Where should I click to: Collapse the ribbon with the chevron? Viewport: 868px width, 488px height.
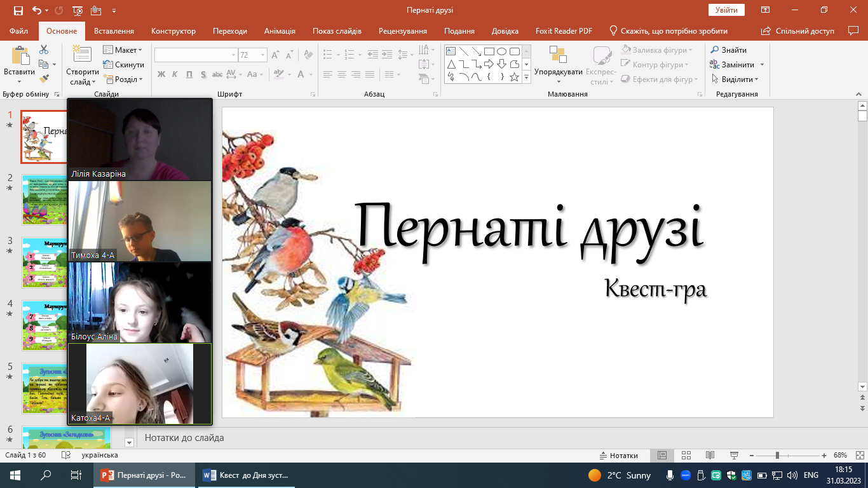pyautogui.click(x=858, y=93)
